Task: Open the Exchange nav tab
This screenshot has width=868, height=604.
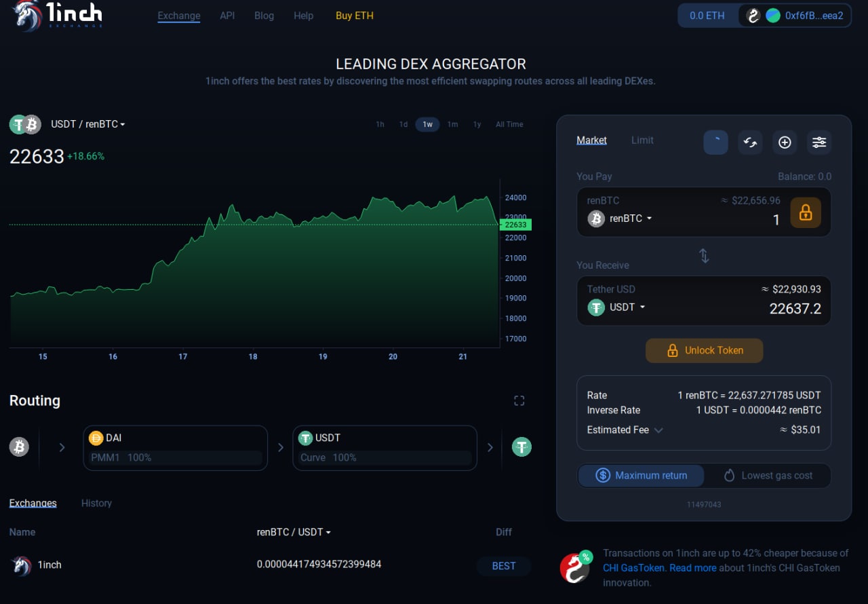Action: click(179, 16)
